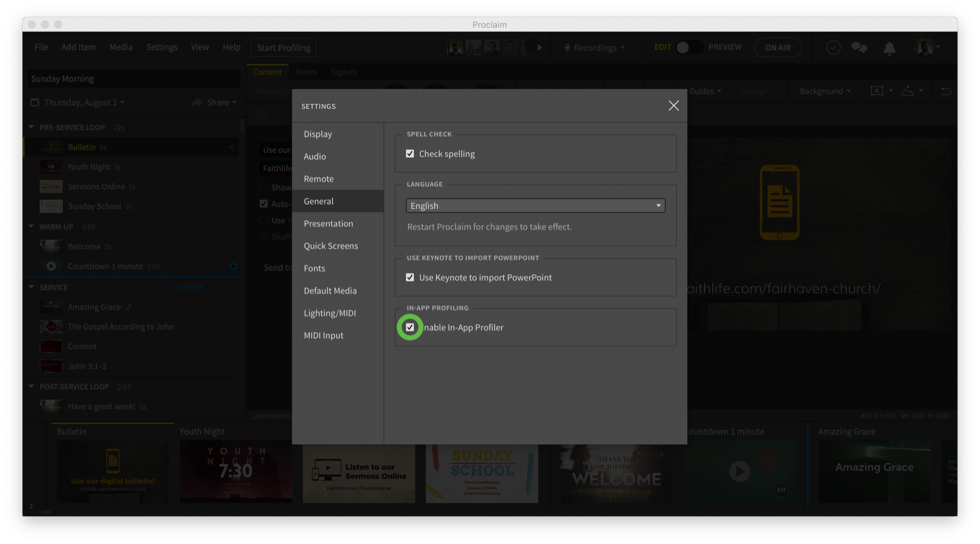Open the Add Item menu
Viewport: 980px width, 544px height.
[x=78, y=47]
